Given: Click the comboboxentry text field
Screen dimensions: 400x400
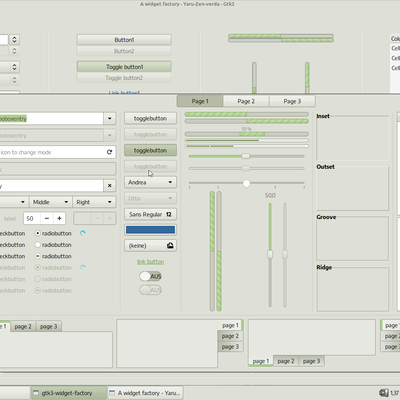Looking at the screenshot, I should tap(51, 118).
